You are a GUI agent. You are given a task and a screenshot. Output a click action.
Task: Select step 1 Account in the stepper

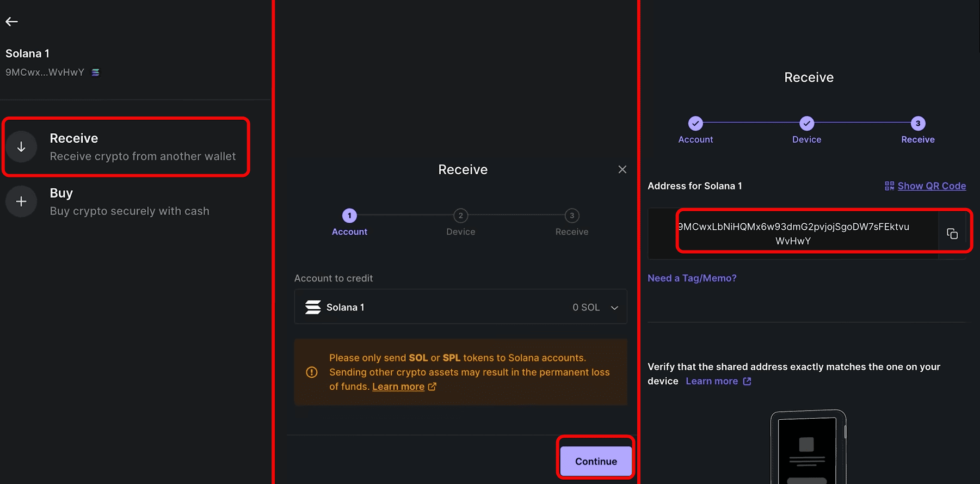click(x=349, y=216)
